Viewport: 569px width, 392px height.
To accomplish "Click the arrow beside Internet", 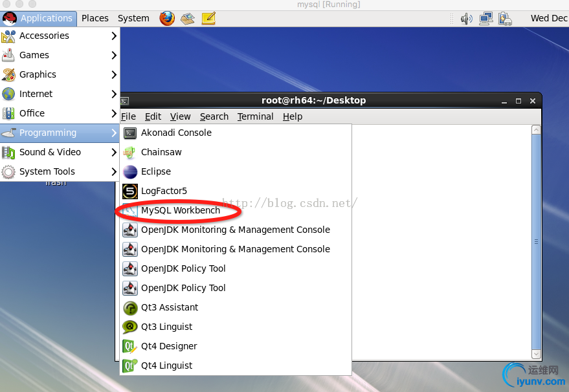I will coord(114,94).
